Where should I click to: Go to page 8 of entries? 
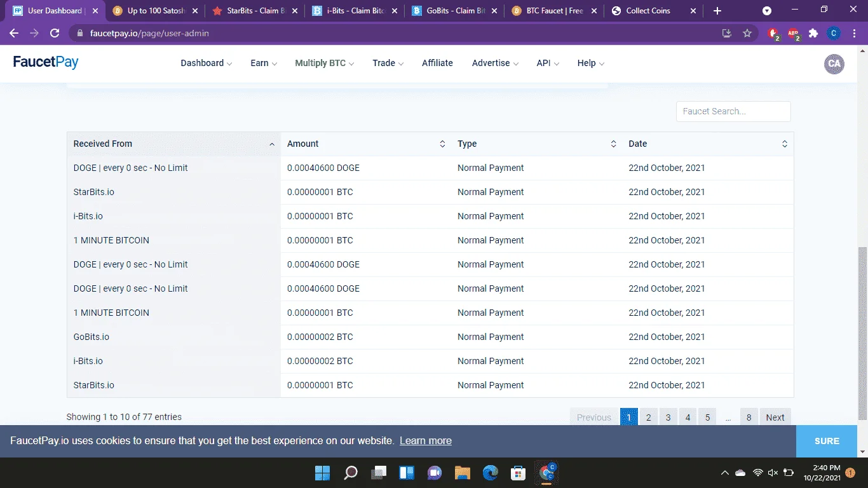click(749, 417)
